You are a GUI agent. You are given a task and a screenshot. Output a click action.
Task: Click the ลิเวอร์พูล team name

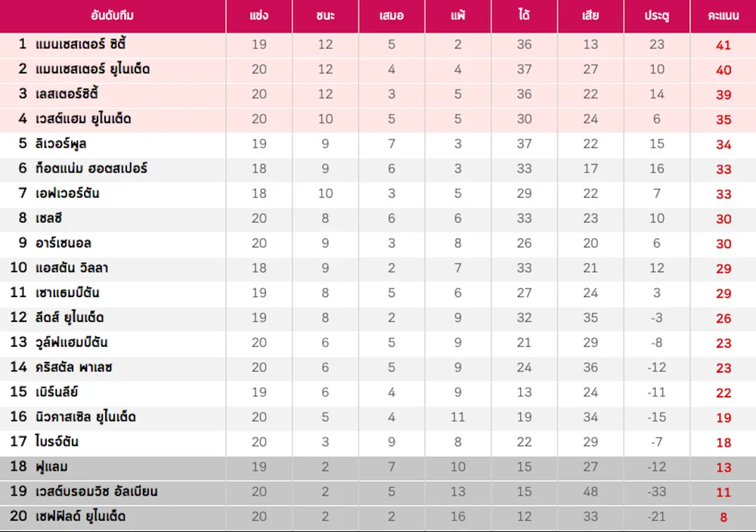[60, 144]
